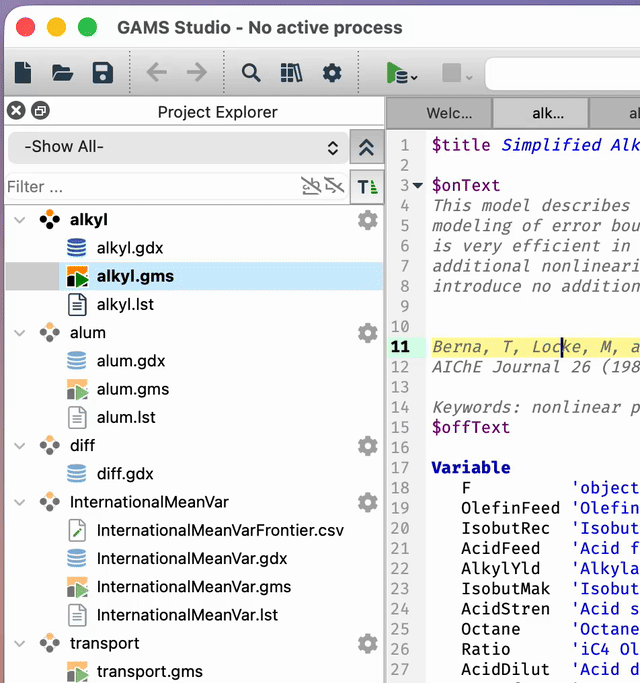Click the Filter input field
Screen dimensions: 640x683
click(x=150, y=186)
